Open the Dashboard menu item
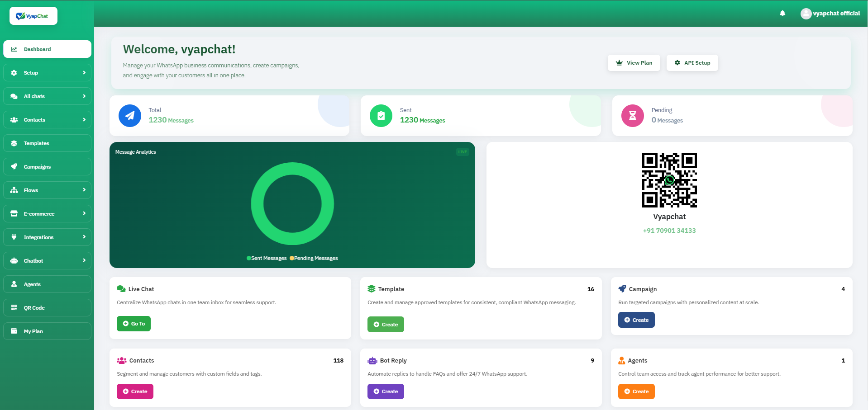The width and height of the screenshot is (868, 410). pos(47,49)
